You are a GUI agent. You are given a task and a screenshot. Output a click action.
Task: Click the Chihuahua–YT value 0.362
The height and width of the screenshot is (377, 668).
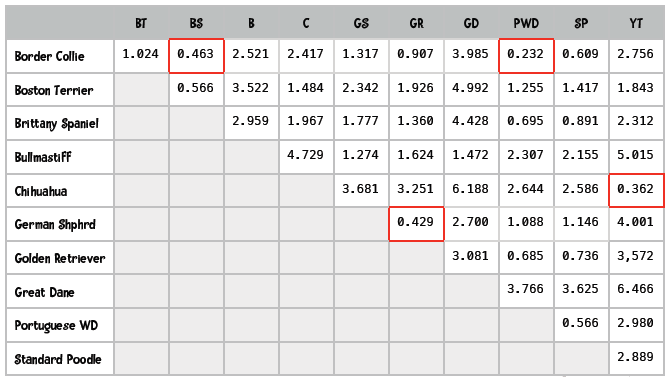pos(636,190)
